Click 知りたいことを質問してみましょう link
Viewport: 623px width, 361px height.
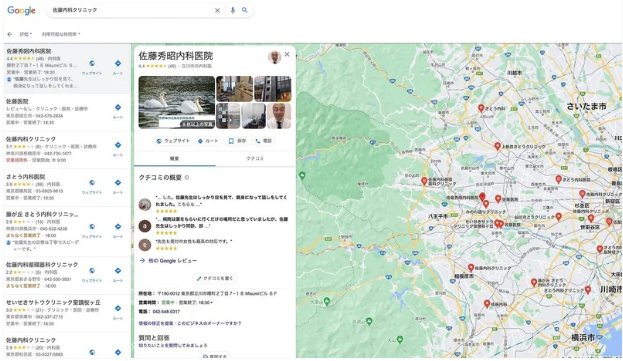pos(173,346)
